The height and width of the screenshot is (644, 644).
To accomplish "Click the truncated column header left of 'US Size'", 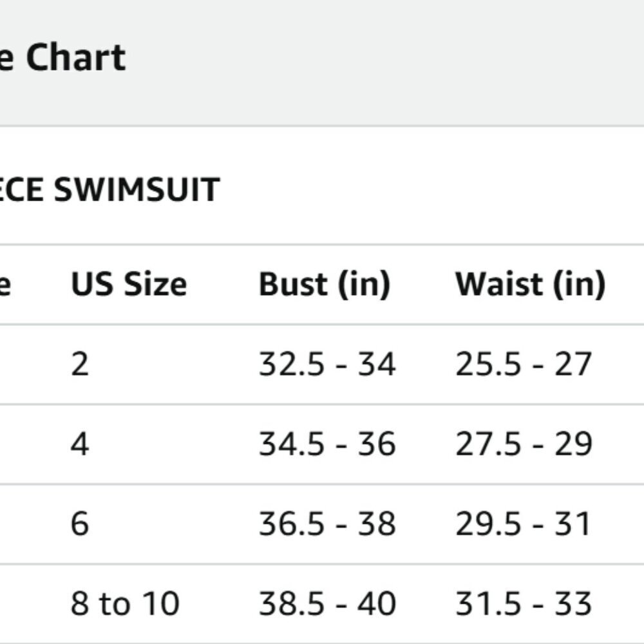I will pyautogui.click(x=5, y=284).
